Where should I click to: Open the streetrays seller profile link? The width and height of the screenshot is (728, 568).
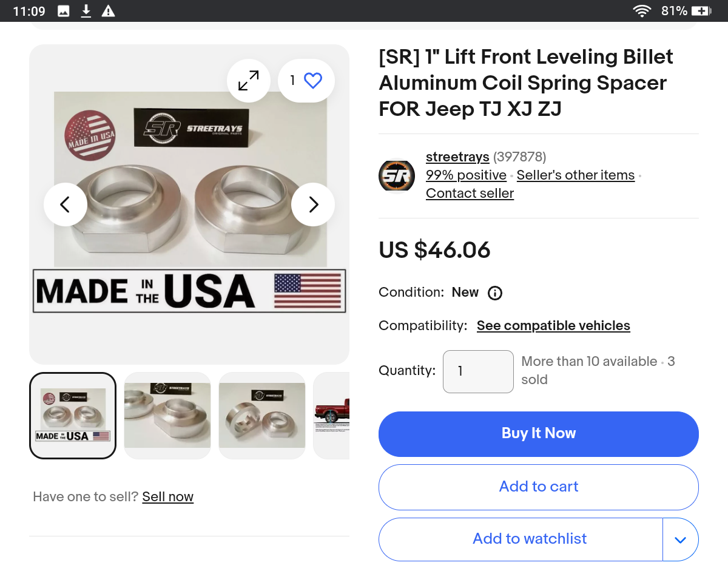click(x=457, y=157)
